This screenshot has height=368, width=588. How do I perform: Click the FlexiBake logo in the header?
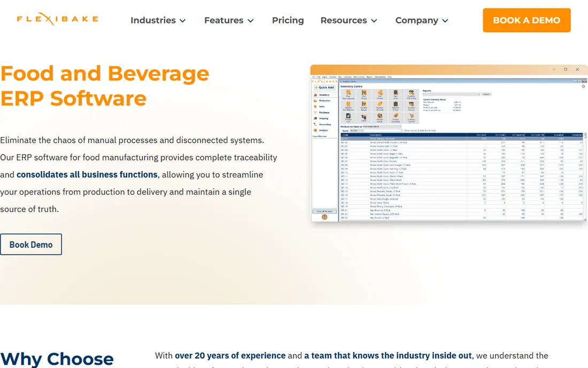[x=57, y=19]
